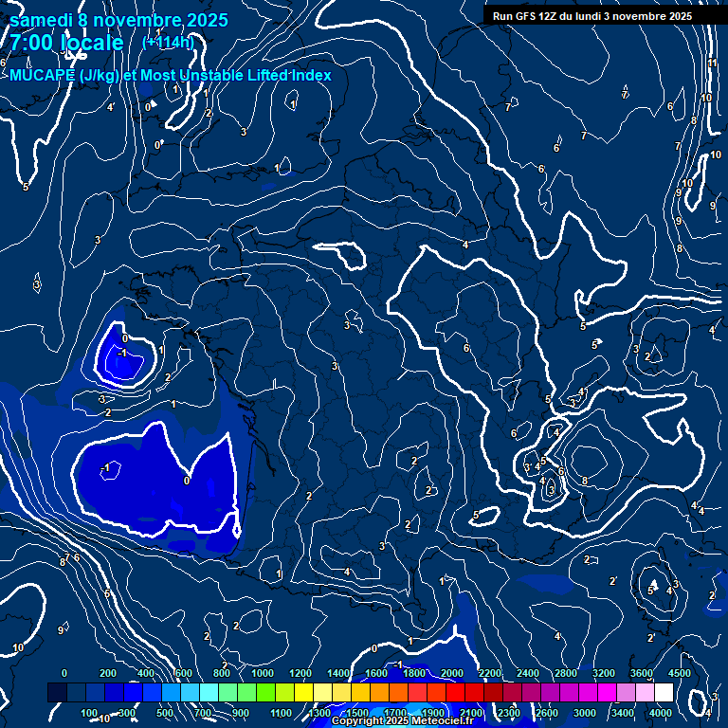Click the '4000' legend value
Viewport: 728px width, 728px height.
coord(661,713)
